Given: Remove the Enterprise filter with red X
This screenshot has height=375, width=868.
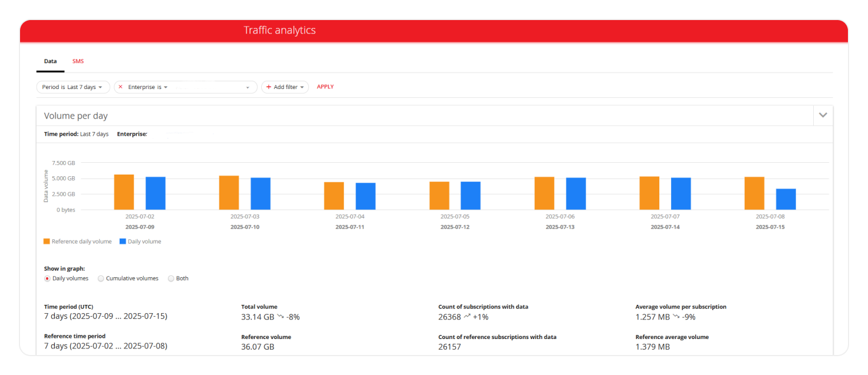Looking at the screenshot, I should point(121,87).
